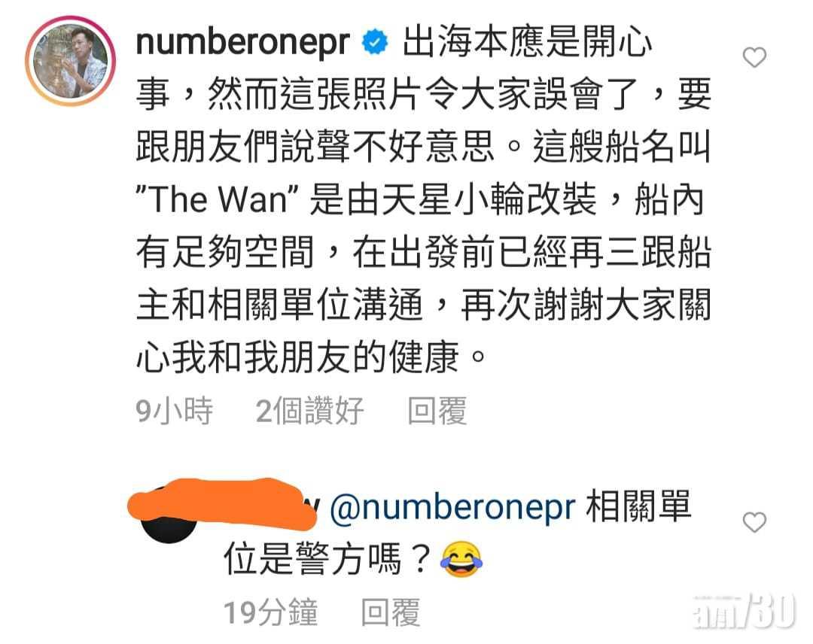Viewport: 813px width, 644px height.
Task: Tap 回覆 under numberonepr's comment
Action: point(437,411)
